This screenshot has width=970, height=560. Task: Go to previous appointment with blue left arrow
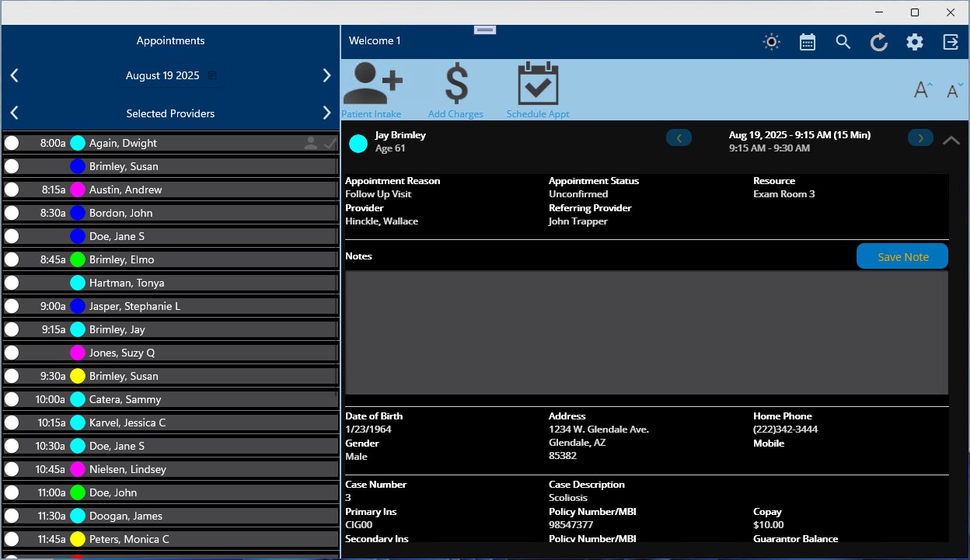(679, 138)
